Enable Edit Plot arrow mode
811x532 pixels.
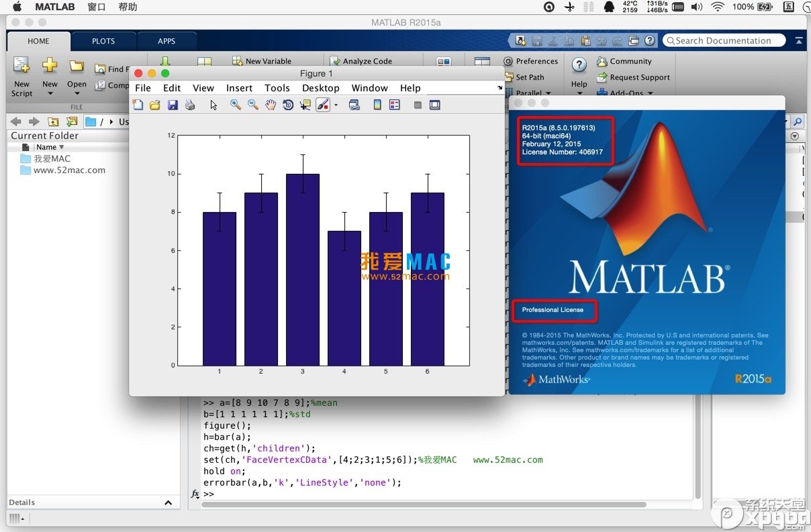click(213, 105)
